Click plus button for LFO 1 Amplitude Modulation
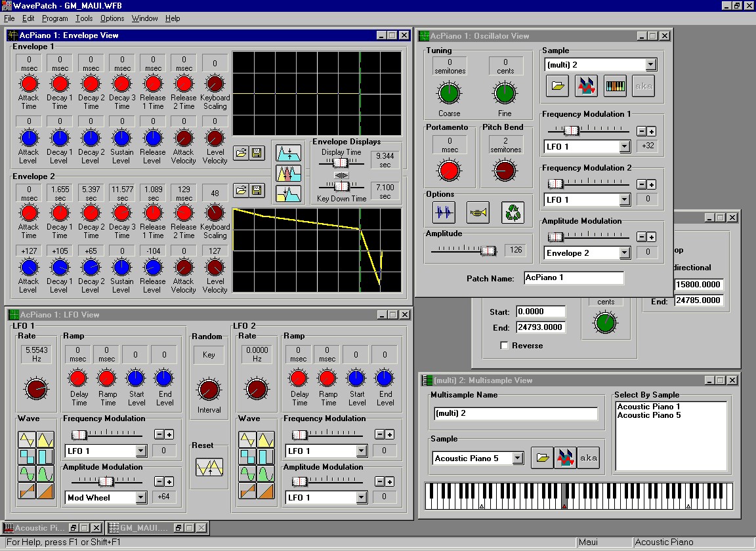The height and width of the screenshot is (551, 756). point(169,481)
